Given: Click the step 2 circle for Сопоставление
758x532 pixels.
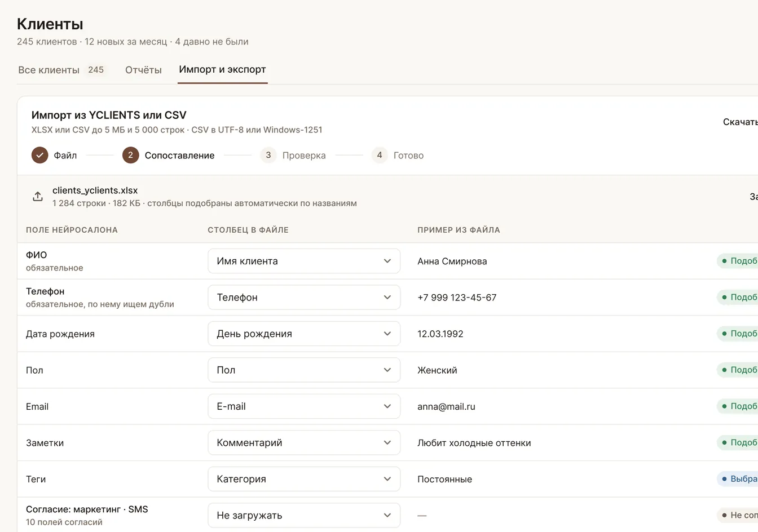Looking at the screenshot, I should coord(130,155).
